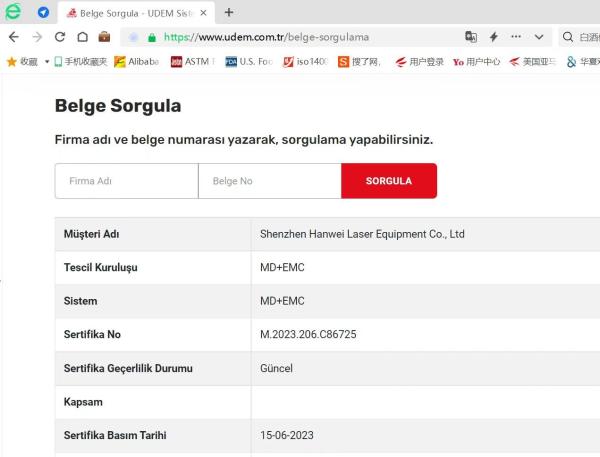Image resolution: width=600 pixels, height=457 pixels.
Task: Click the briefcase icon in toolbar
Action: click(x=104, y=37)
